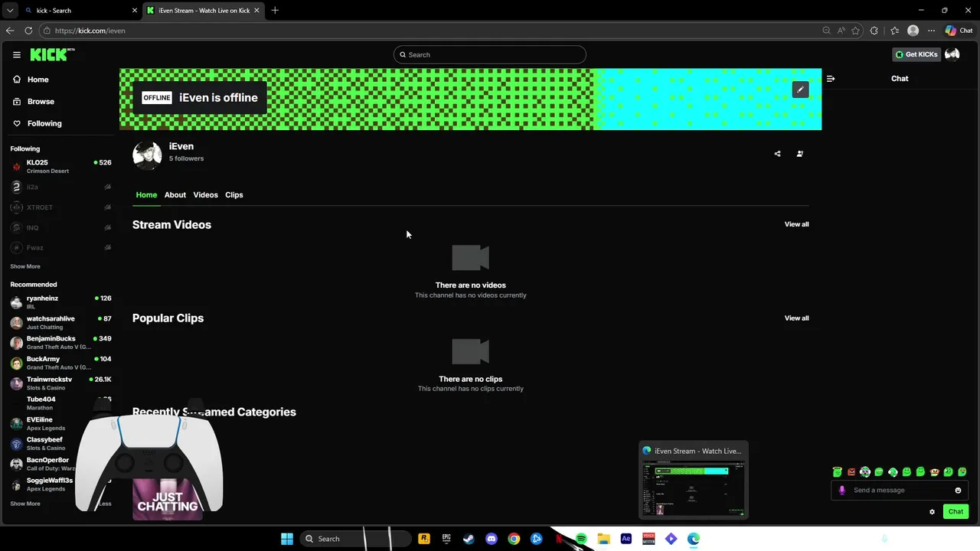This screenshot has height=551, width=980.
Task: Open KLO25 channel in Following list
Action: pos(61,166)
